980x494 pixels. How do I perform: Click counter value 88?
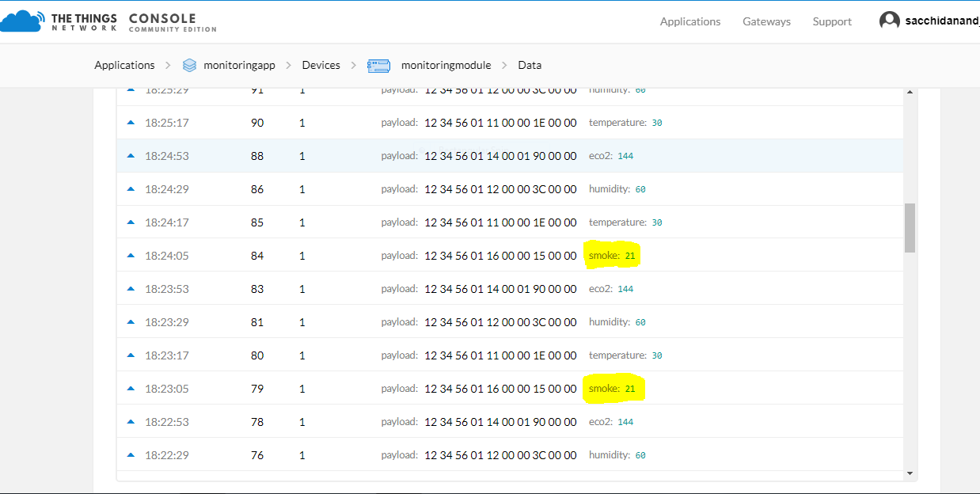click(x=257, y=156)
